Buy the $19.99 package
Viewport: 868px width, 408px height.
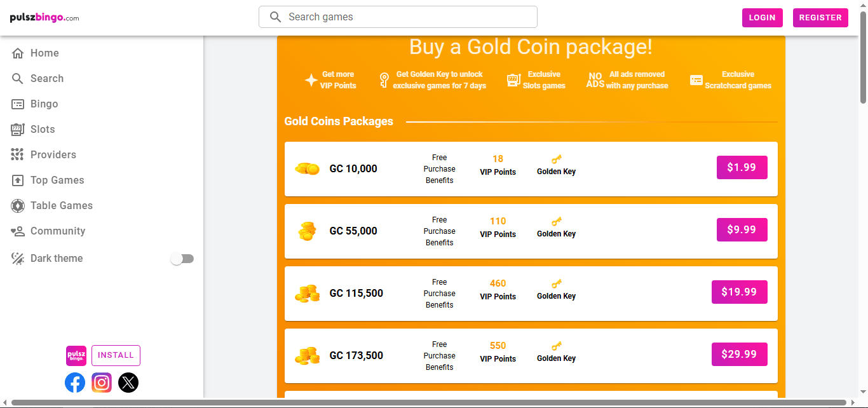pos(739,292)
